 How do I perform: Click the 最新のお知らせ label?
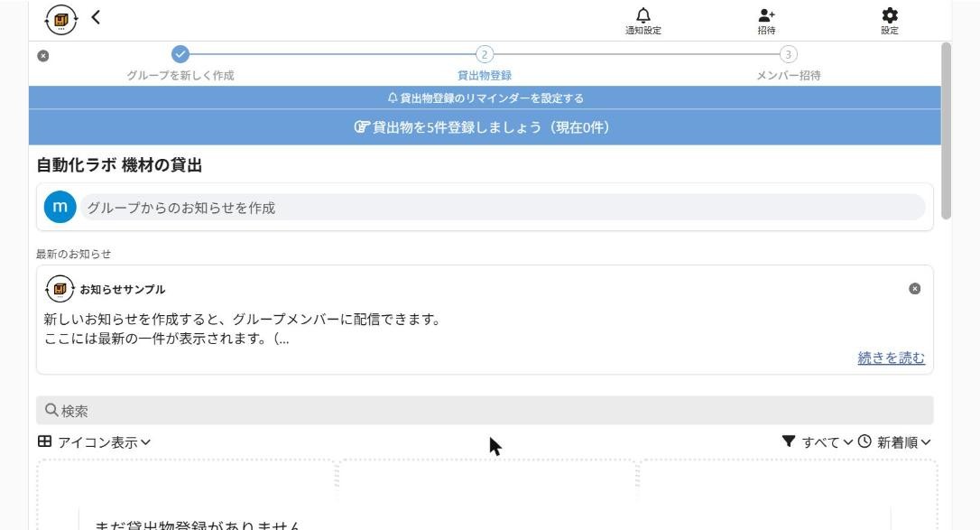click(x=73, y=254)
